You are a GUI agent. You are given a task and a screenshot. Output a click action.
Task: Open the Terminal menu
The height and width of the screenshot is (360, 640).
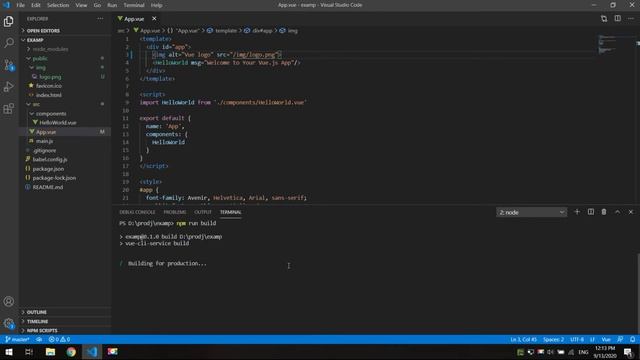click(134, 5)
